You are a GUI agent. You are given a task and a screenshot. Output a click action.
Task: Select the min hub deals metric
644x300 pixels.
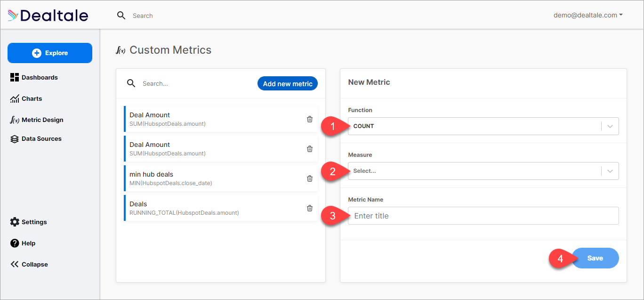(x=221, y=178)
